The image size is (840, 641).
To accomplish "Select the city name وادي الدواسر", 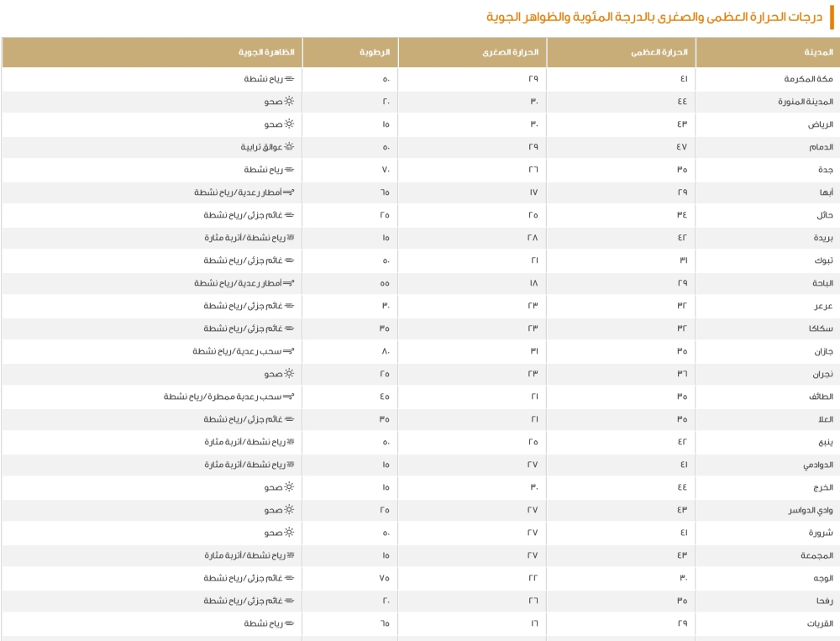I will pyautogui.click(x=811, y=510).
